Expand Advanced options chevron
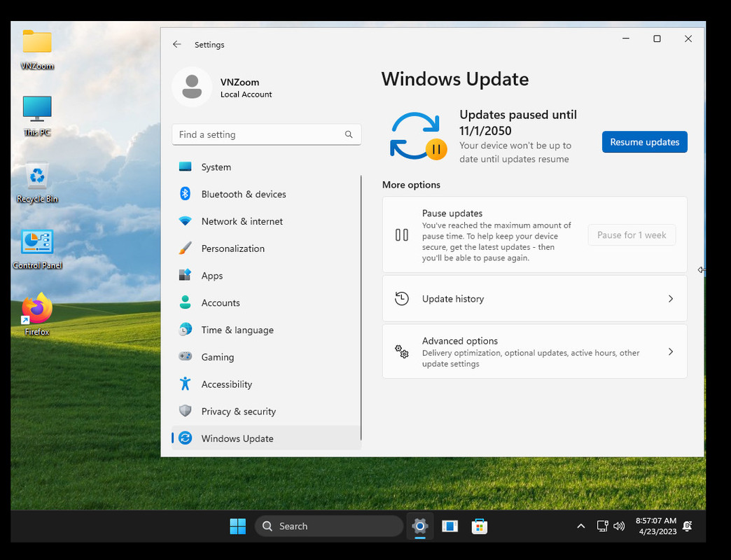This screenshot has height=560, width=731. coord(670,351)
